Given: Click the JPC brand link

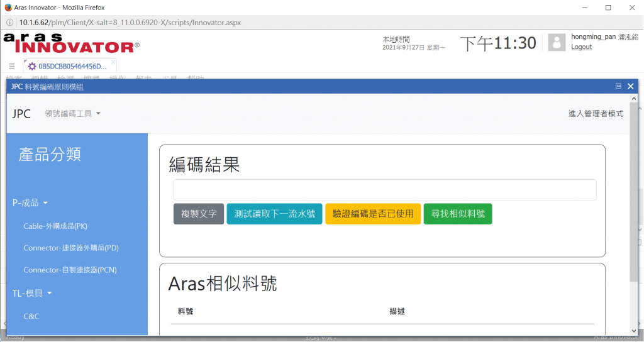Looking at the screenshot, I should [x=21, y=114].
